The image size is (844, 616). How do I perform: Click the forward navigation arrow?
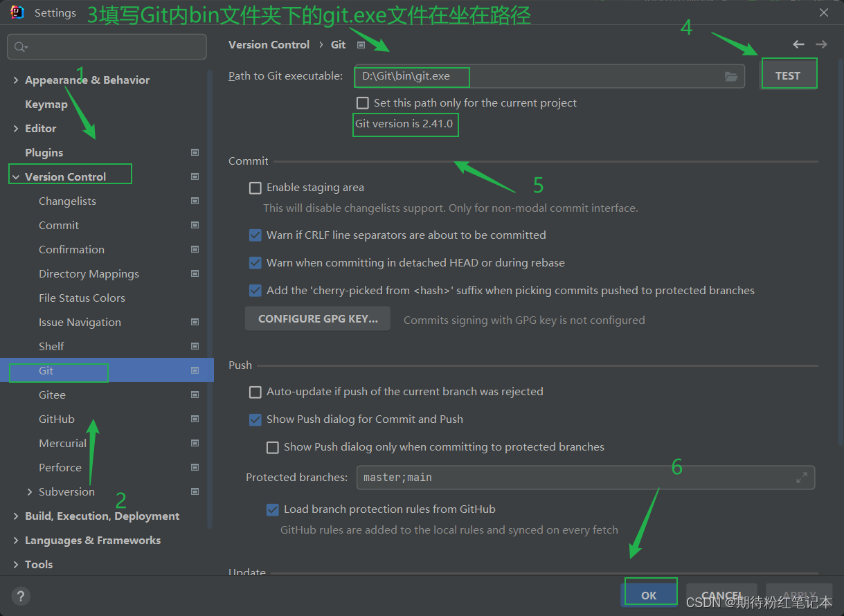[x=821, y=44]
